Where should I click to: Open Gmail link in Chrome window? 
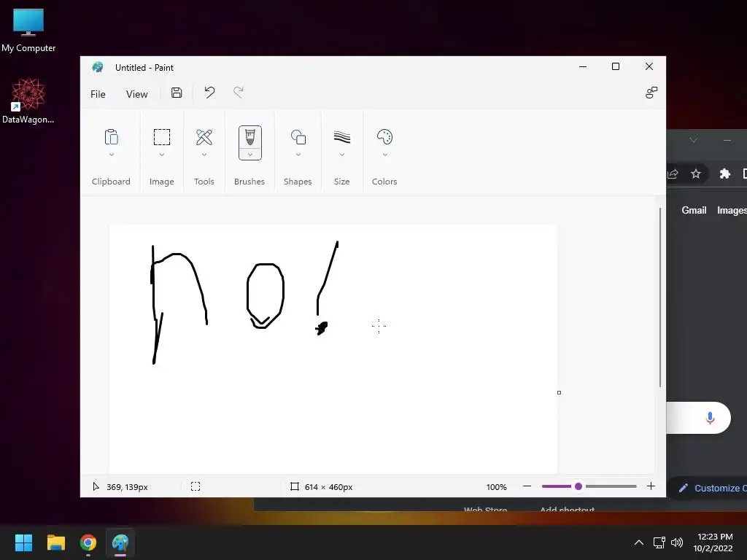pyautogui.click(x=694, y=210)
